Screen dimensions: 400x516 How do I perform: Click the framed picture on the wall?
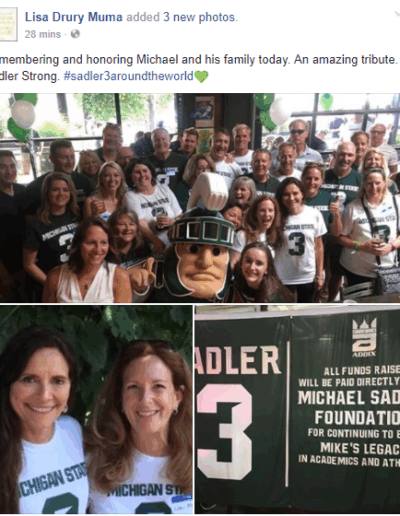pyautogui.click(x=204, y=112)
